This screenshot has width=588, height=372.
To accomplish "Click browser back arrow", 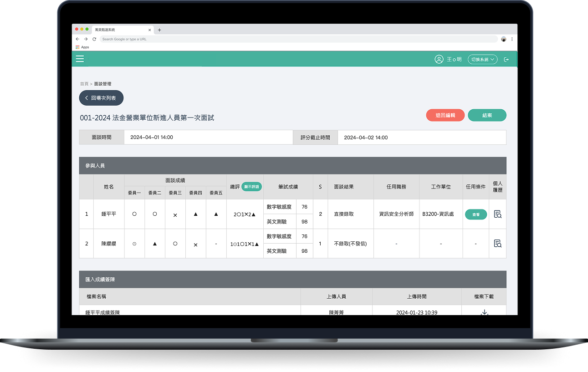I will point(77,39).
